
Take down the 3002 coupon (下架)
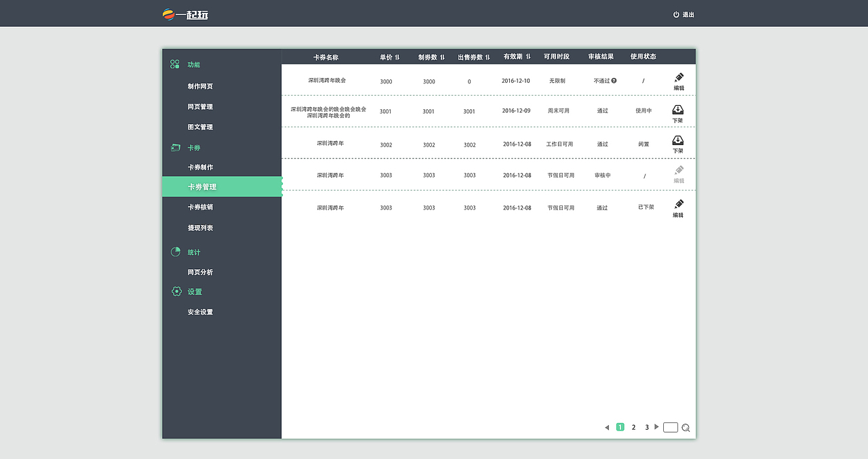click(677, 144)
